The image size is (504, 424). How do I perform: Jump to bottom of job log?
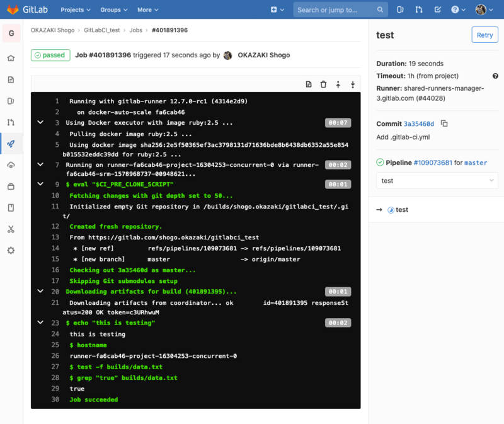click(353, 84)
